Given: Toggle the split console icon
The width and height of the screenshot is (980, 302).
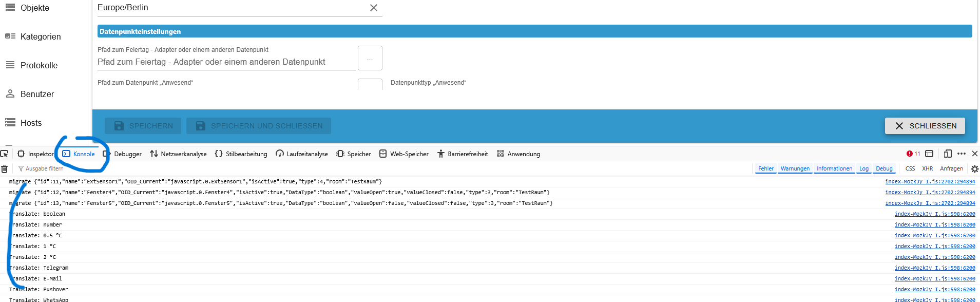Looking at the screenshot, I should (929, 154).
